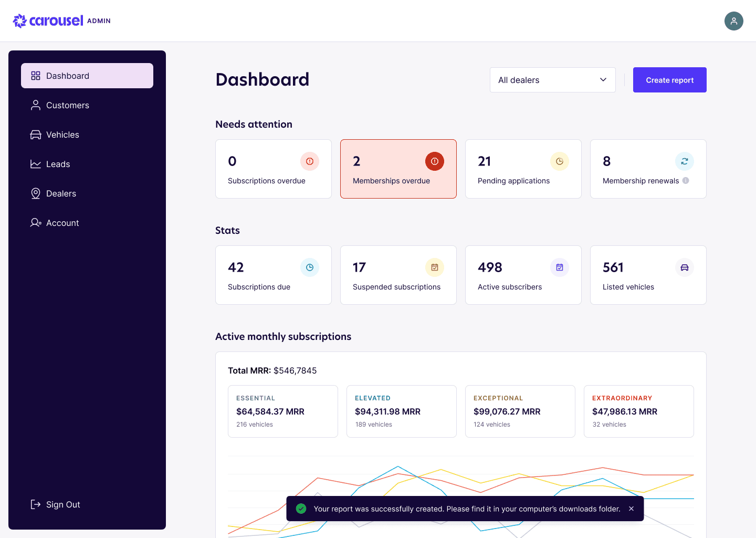Open the All dealers dropdown
This screenshot has width=756, height=538.
pyautogui.click(x=552, y=80)
